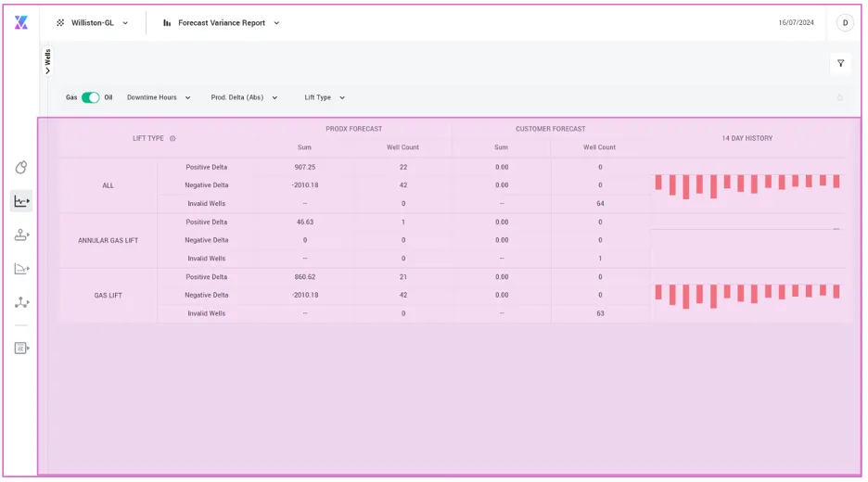
Task: Open the Lift Type dropdown
Action: click(x=325, y=97)
